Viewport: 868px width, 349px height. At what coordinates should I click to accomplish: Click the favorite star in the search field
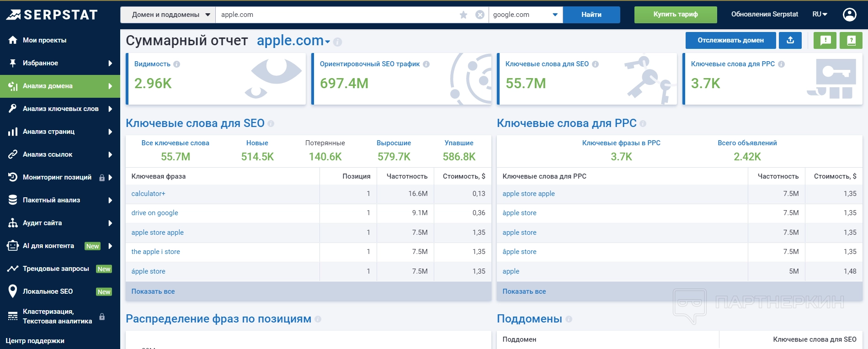tap(463, 15)
